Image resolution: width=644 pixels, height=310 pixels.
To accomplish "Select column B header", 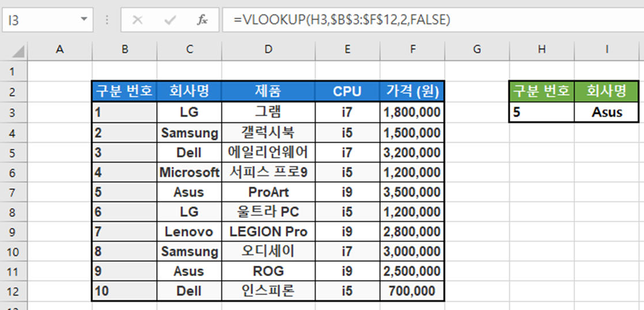I will [x=124, y=50].
